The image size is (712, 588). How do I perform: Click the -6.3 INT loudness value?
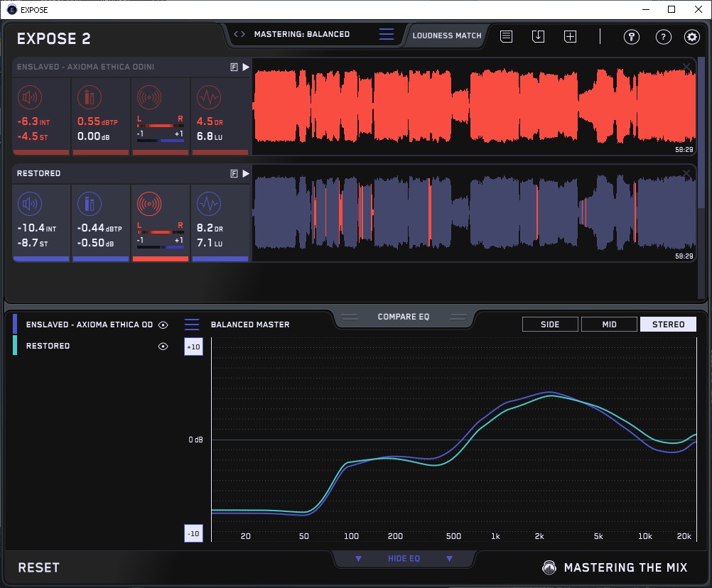33,121
